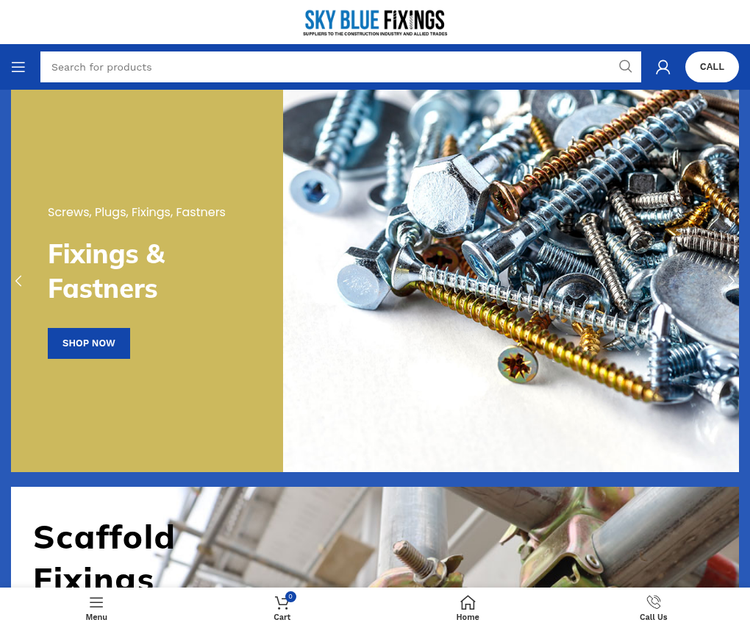Click the Fixings & Fastners heading
The image size is (750, 628).
[x=107, y=271]
